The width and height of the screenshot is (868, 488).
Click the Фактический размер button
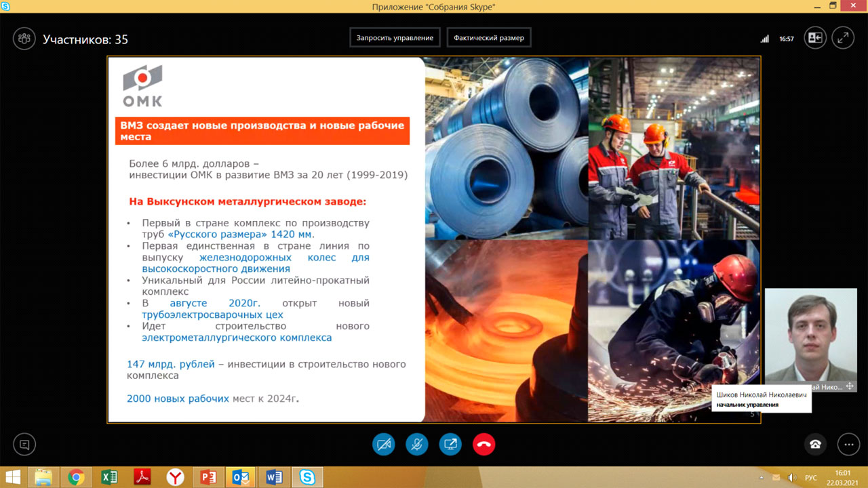(x=489, y=38)
